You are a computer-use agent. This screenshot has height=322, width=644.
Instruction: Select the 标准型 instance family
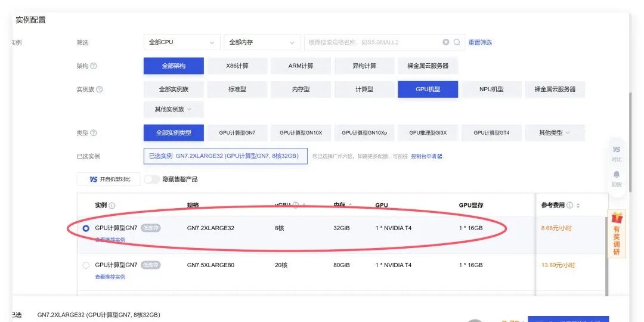tap(237, 89)
